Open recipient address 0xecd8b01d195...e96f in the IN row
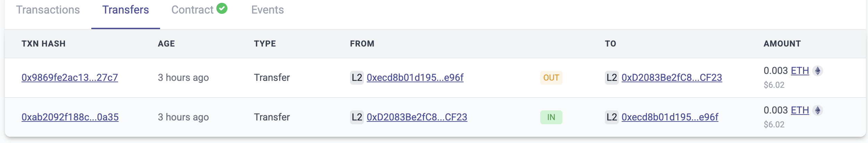 tap(670, 117)
